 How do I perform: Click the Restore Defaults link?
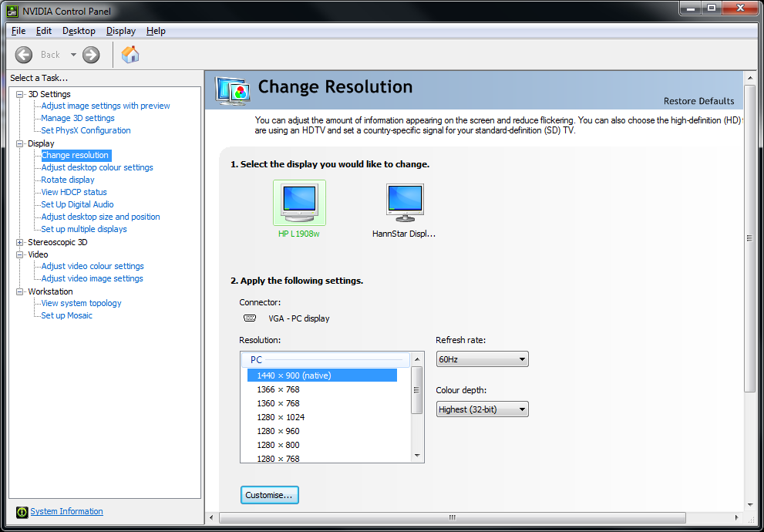click(698, 101)
